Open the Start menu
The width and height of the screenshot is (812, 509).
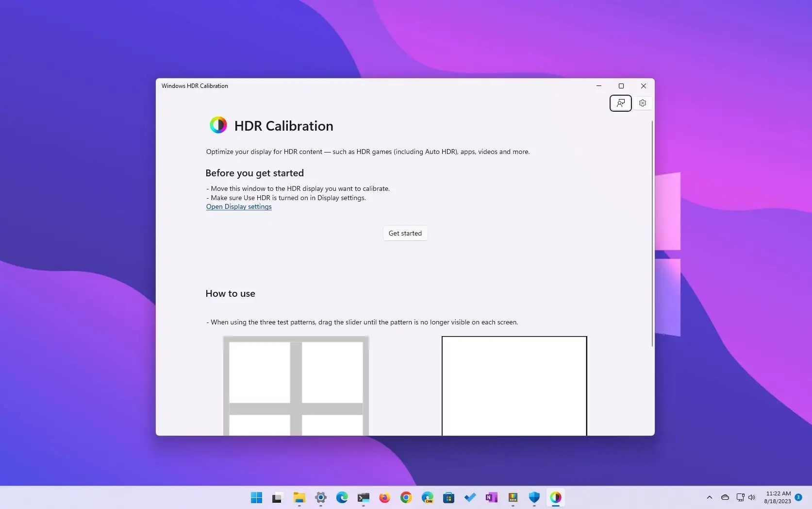point(256,497)
